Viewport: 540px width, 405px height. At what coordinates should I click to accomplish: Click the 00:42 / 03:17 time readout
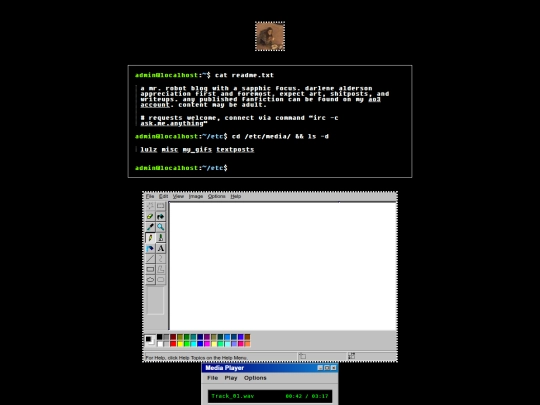point(307,396)
